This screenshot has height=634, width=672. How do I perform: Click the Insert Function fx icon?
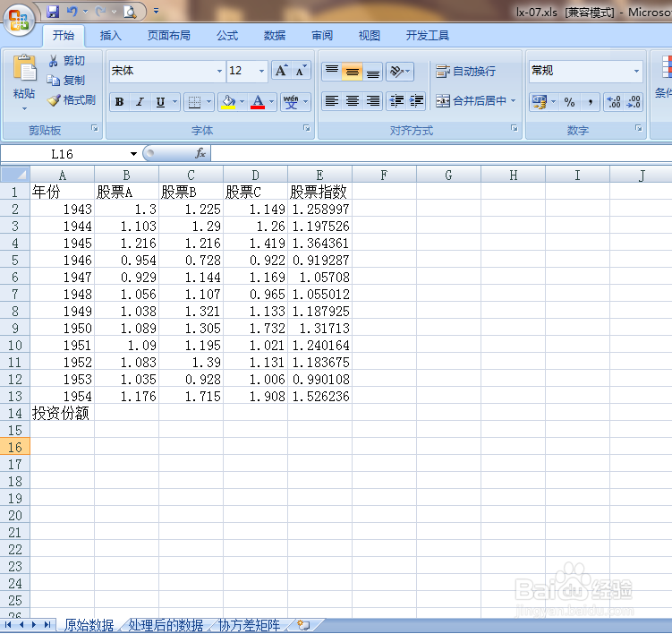pyautogui.click(x=200, y=153)
